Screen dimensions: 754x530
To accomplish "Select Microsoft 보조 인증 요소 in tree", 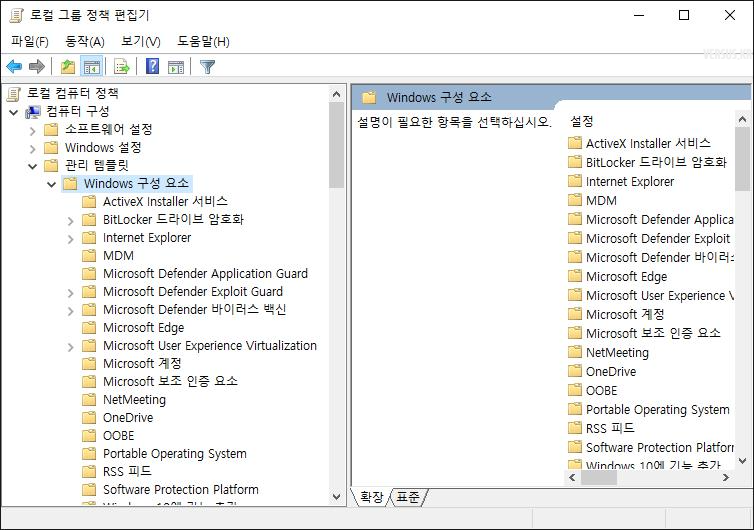I will point(170,381).
